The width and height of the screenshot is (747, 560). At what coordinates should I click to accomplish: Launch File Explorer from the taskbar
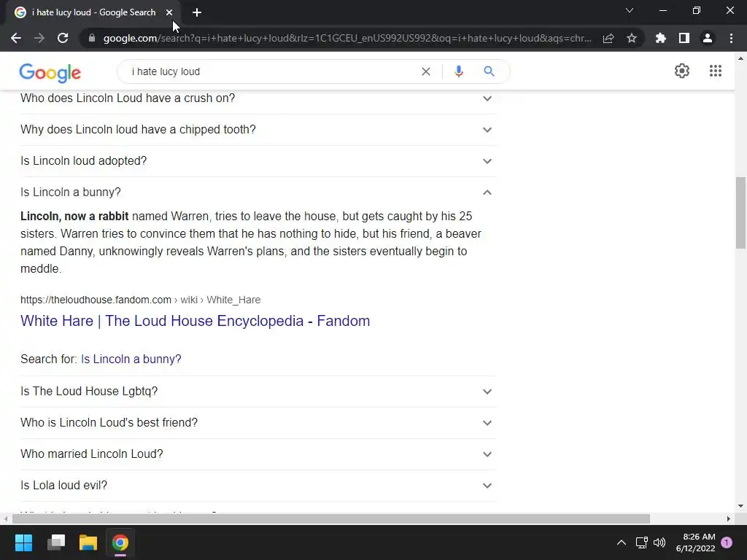point(88,542)
